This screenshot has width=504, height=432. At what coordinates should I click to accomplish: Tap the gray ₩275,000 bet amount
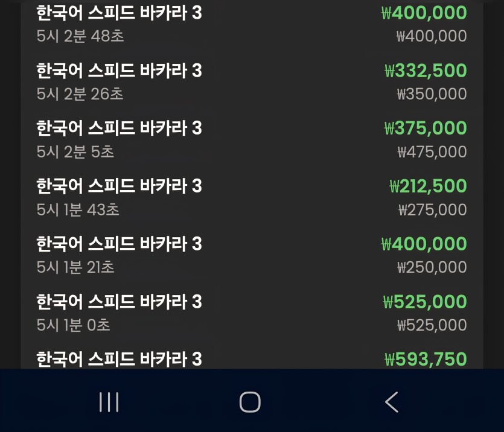pyautogui.click(x=433, y=210)
